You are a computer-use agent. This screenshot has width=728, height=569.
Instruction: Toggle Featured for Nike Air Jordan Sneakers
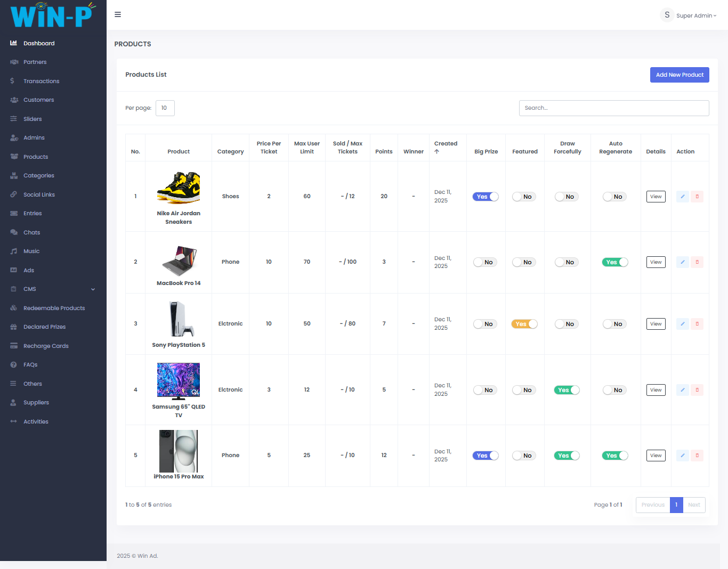click(x=524, y=197)
